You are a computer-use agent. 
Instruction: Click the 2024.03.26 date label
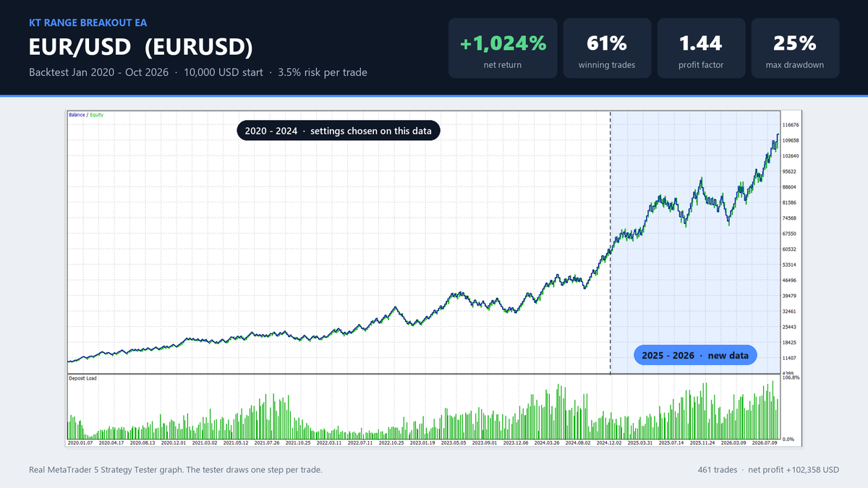pyautogui.click(x=548, y=443)
